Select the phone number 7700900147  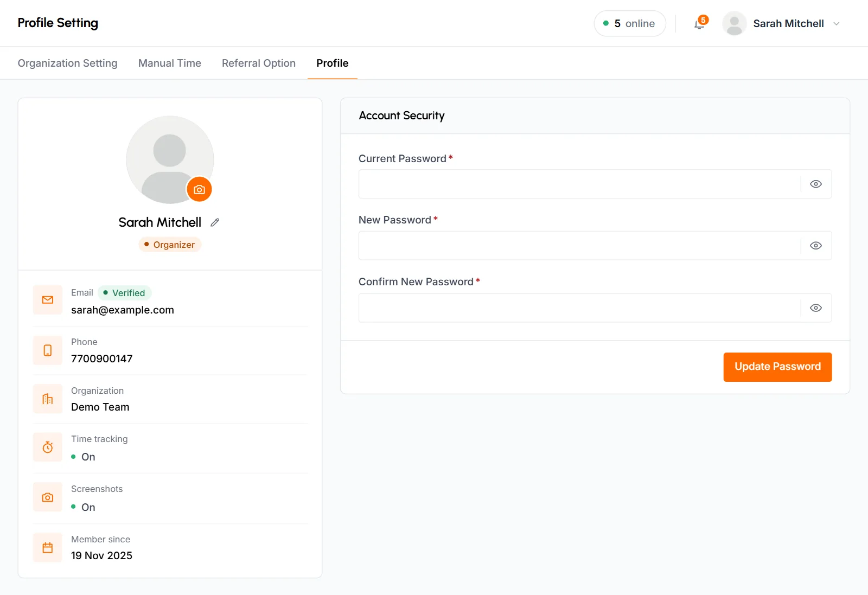[x=102, y=359]
